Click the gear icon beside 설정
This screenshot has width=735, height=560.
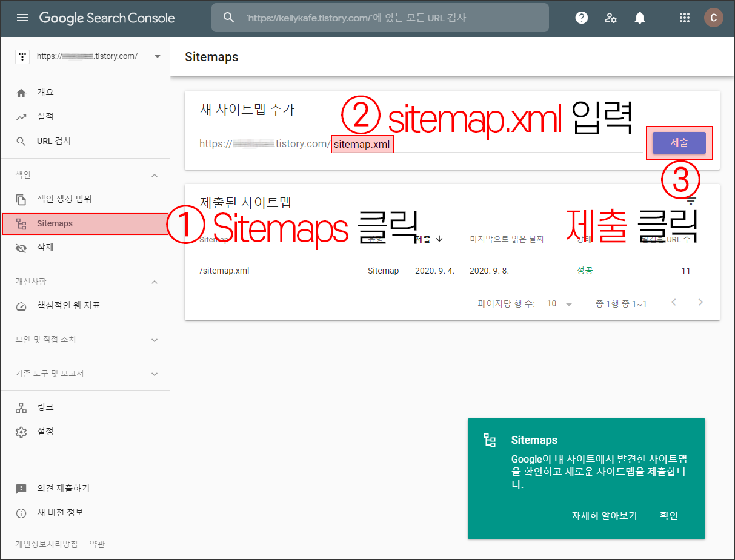pyautogui.click(x=21, y=432)
